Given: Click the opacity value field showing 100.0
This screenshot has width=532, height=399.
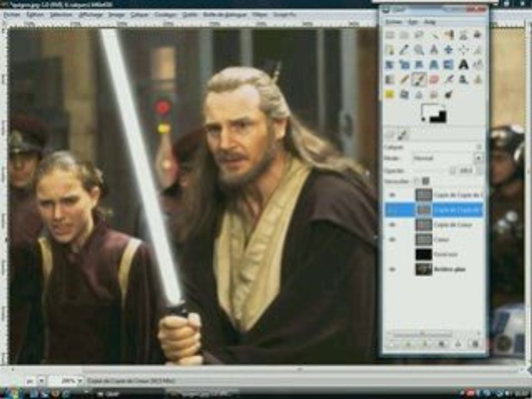Looking at the screenshot, I should click(467, 171).
